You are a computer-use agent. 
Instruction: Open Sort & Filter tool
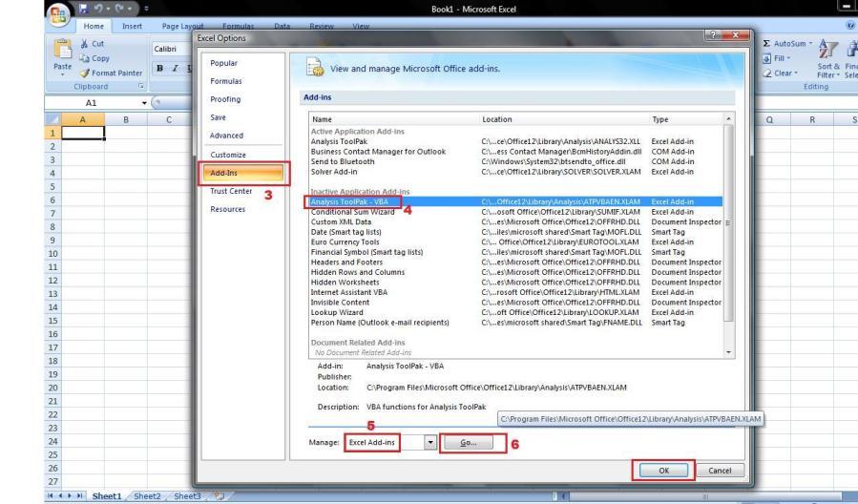click(x=827, y=59)
